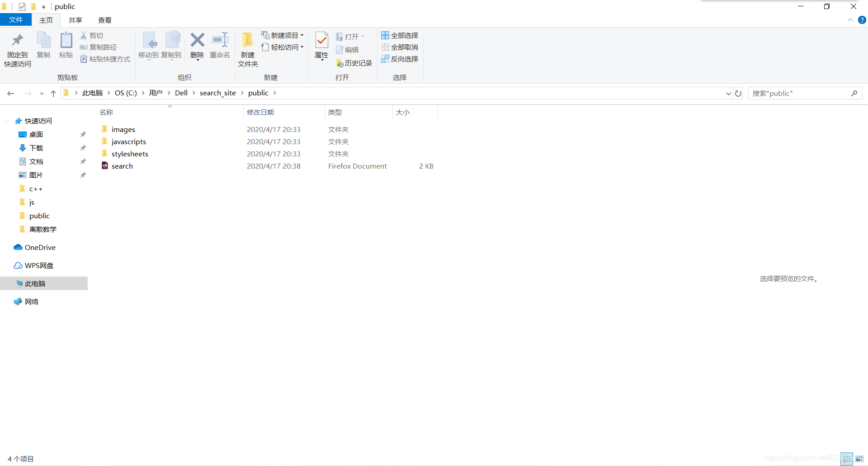Click Properties checkmark in quick access toolbar
Viewport: 868px width, 466px height.
point(22,6)
